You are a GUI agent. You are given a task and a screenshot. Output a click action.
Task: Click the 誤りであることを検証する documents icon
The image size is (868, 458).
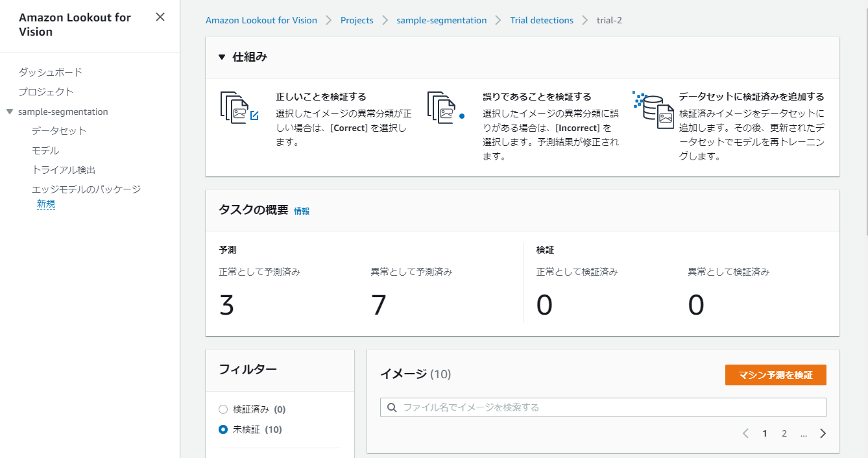[446, 108]
